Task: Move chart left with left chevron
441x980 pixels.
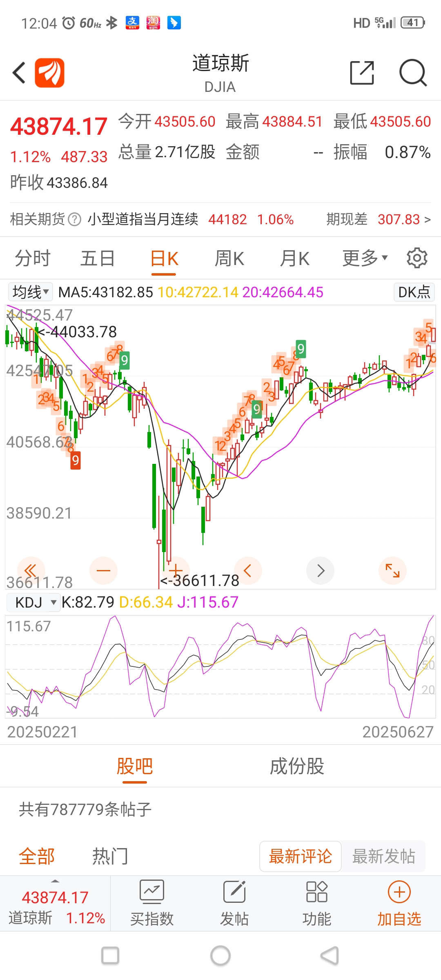Action: [247, 570]
